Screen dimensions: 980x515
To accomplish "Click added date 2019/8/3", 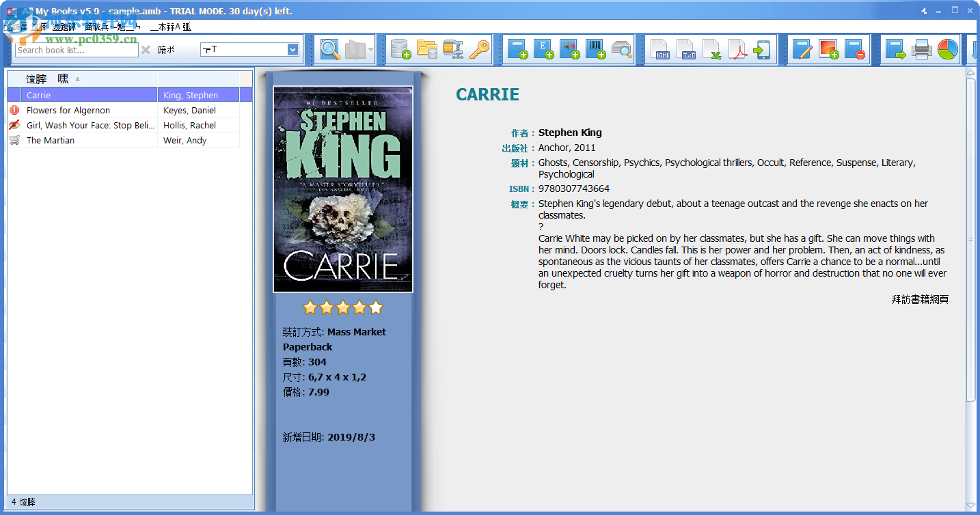I will click(351, 437).
